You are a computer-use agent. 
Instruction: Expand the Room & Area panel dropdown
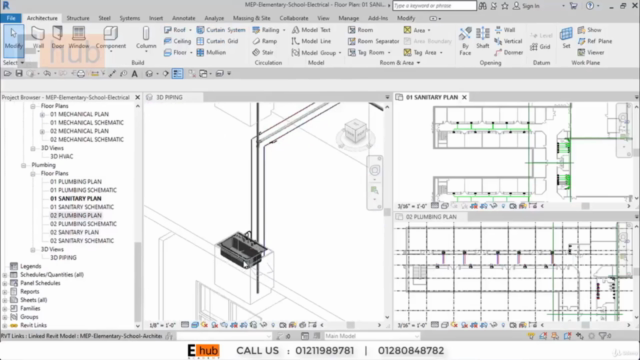coord(400,63)
